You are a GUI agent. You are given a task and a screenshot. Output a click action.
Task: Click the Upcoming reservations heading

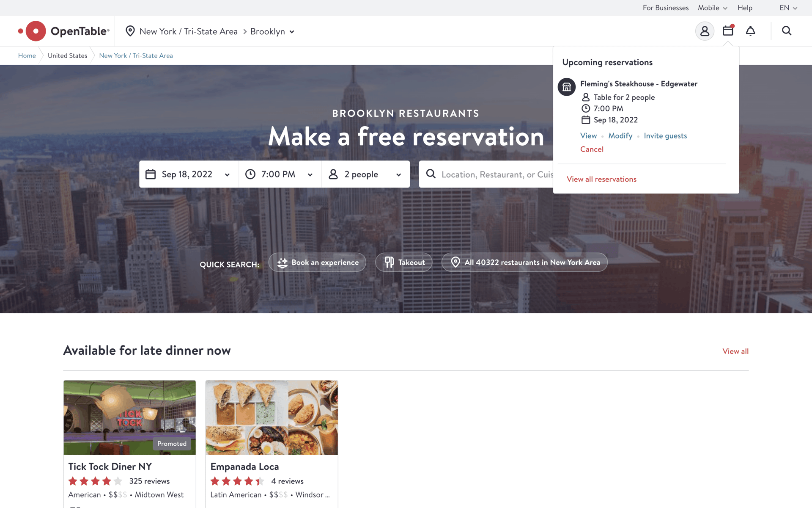click(x=607, y=62)
